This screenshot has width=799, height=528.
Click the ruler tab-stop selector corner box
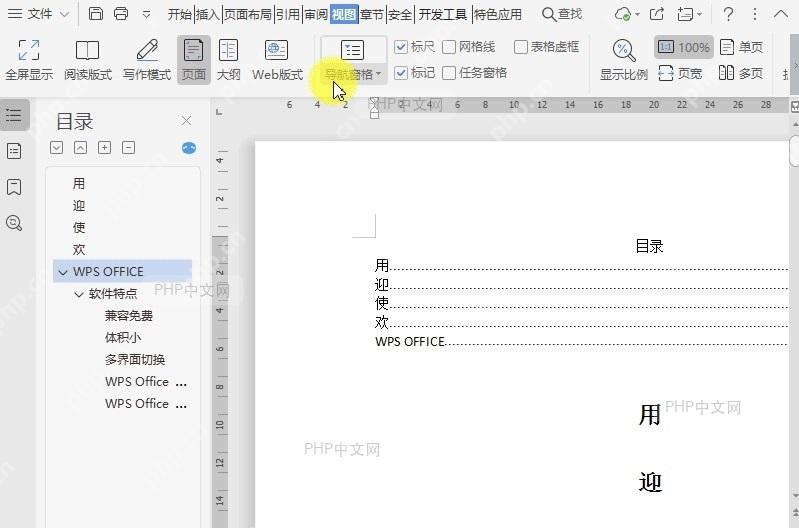(x=219, y=112)
